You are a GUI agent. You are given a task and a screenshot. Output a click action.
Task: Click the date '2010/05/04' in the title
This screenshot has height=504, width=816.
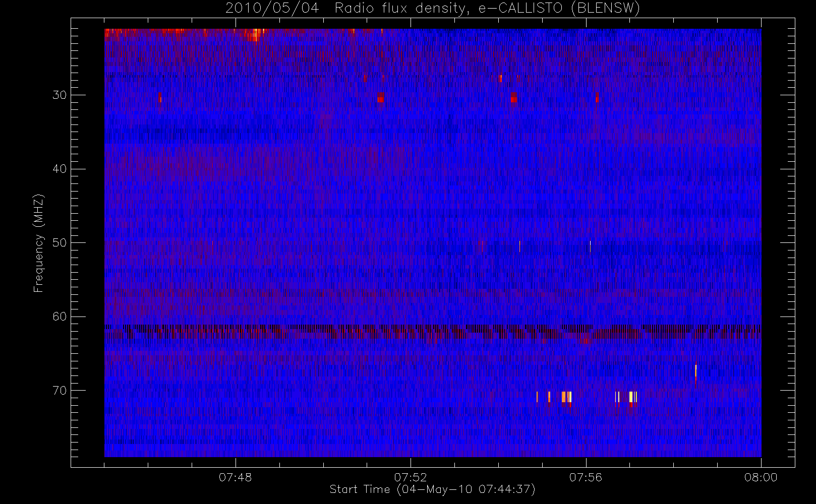272,9
